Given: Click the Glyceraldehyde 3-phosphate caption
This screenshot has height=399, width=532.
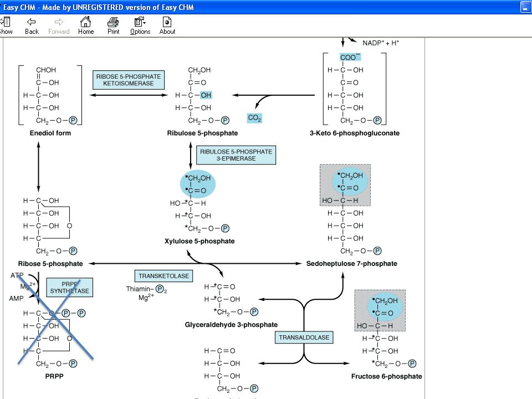Looking at the screenshot, I should pos(231,325).
